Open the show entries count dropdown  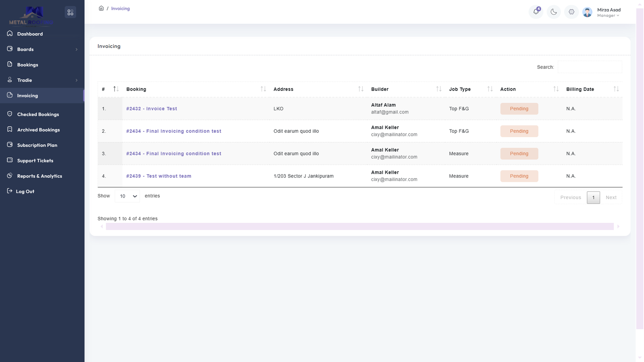pyautogui.click(x=128, y=196)
